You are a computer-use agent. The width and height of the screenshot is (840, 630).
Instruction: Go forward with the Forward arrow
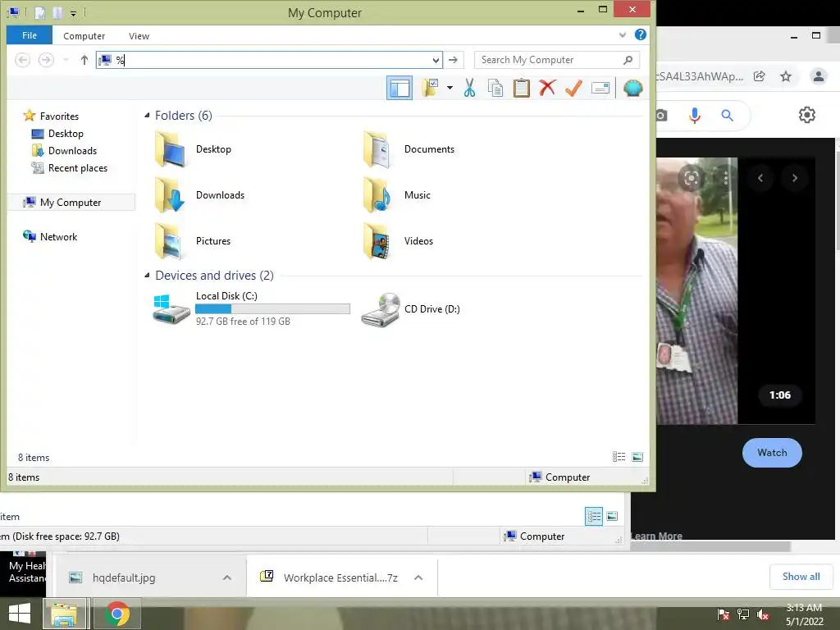(46, 60)
